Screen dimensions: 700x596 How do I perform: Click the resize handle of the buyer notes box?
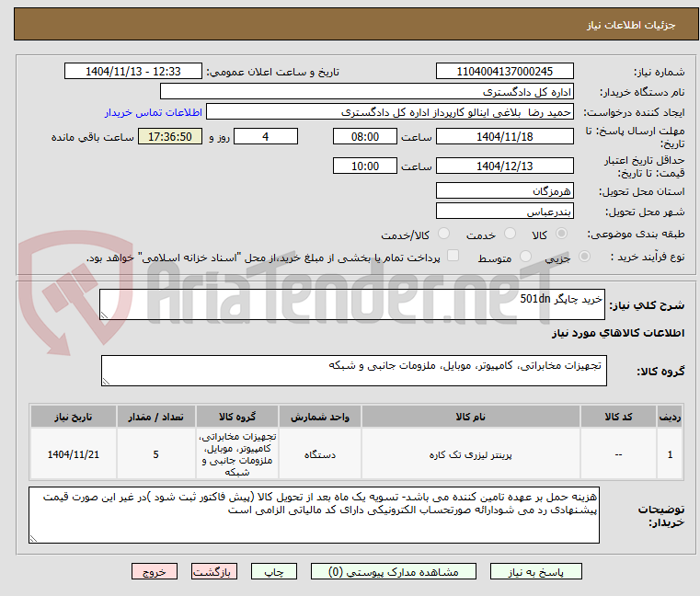33,539
